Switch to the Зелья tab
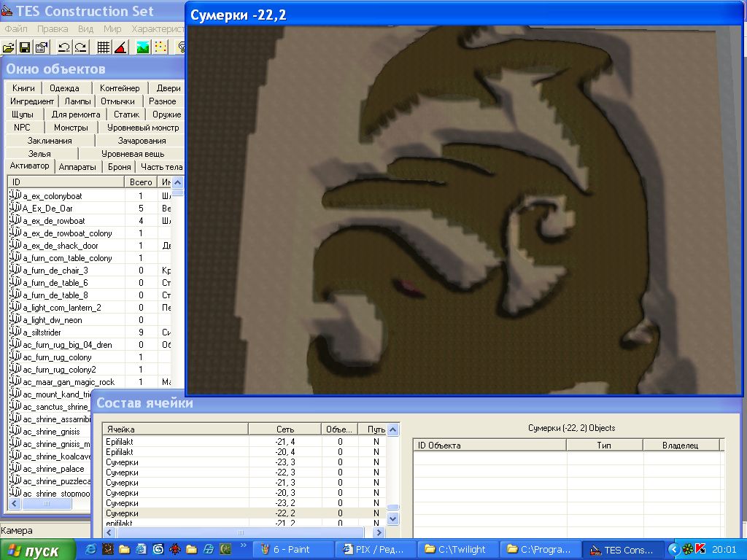The width and height of the screenshot is (747, 560). (x=39, y=154)
